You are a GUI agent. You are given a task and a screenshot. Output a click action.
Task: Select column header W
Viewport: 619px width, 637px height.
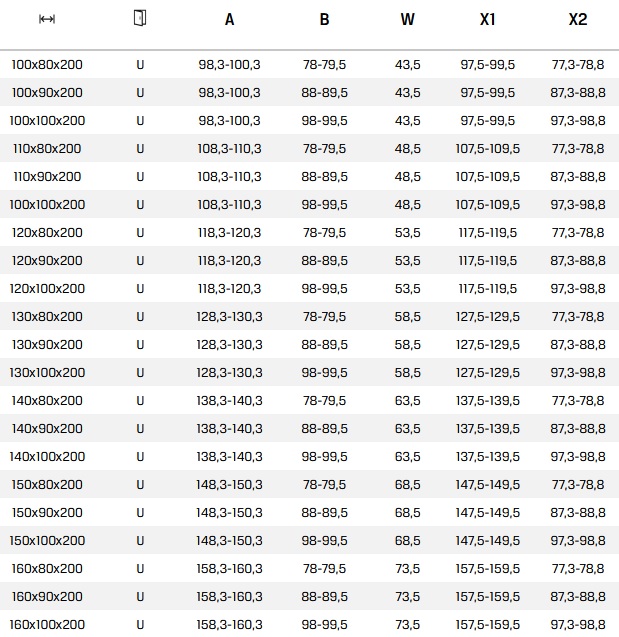click(x=407, y=20)
